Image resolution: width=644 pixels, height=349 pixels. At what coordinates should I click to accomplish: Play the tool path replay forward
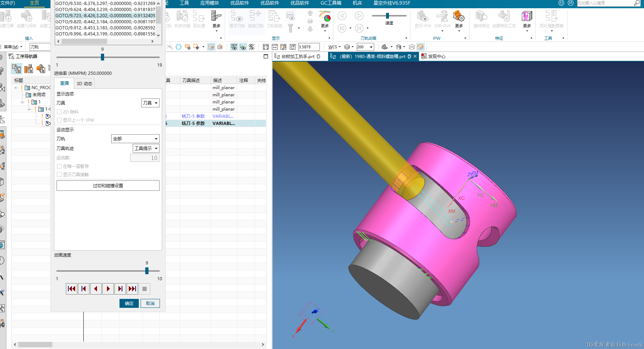108,289
